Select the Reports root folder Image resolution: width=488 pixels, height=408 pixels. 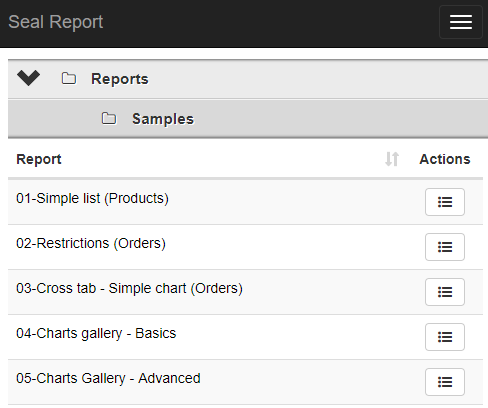(120, 79)
